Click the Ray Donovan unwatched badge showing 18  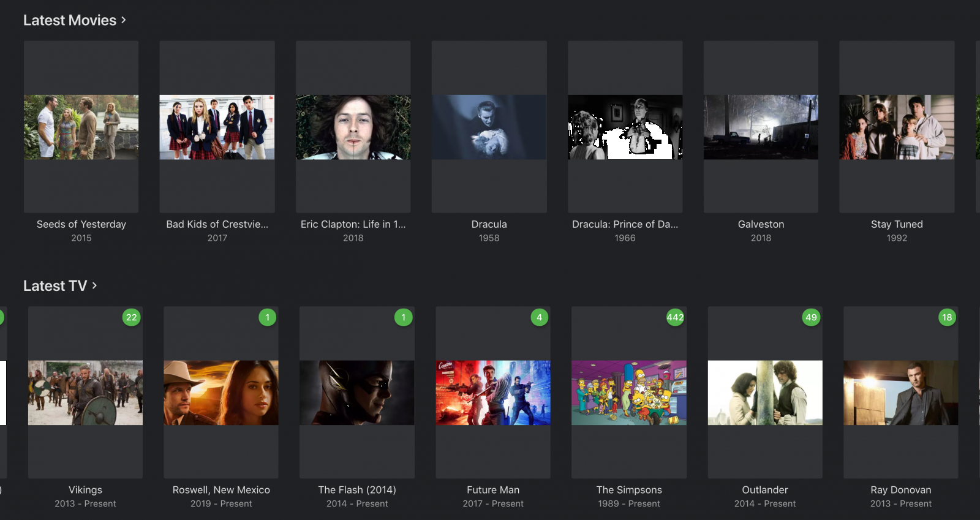coord(948,317)
